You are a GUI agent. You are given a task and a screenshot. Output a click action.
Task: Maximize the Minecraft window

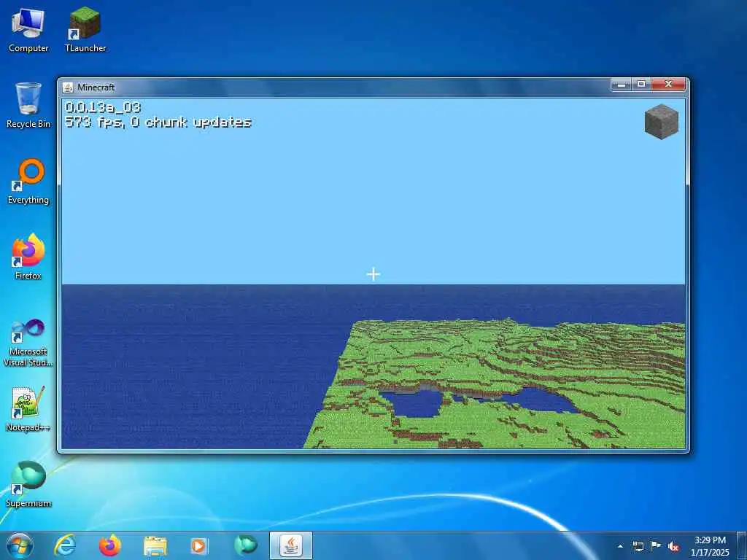click(x=641, y=85)
